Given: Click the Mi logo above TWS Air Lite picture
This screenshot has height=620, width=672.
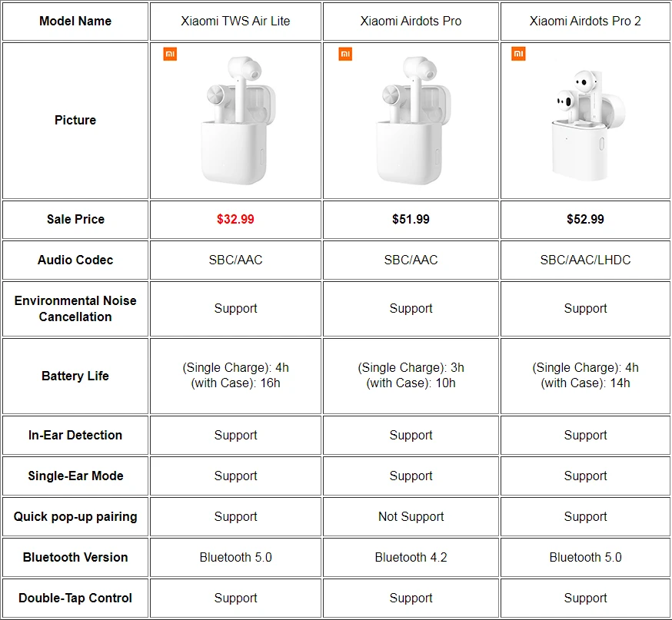Looking at the screenshot, I should pos(170,55).
